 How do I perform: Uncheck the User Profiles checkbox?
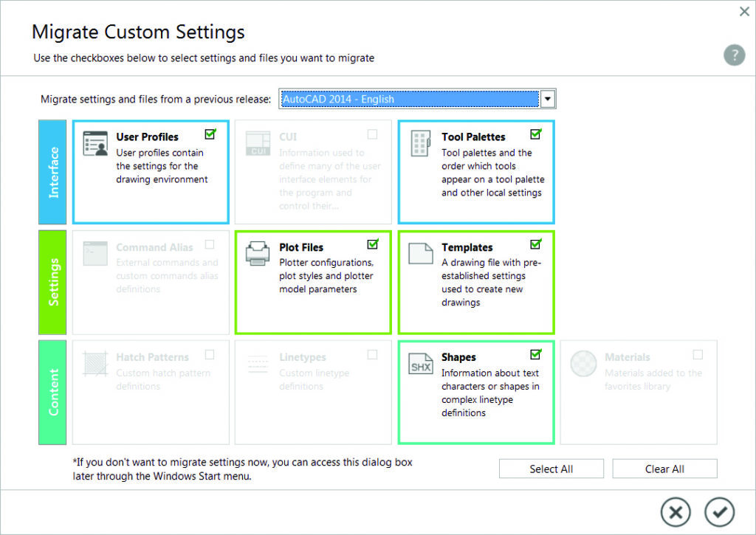point(210,134)
